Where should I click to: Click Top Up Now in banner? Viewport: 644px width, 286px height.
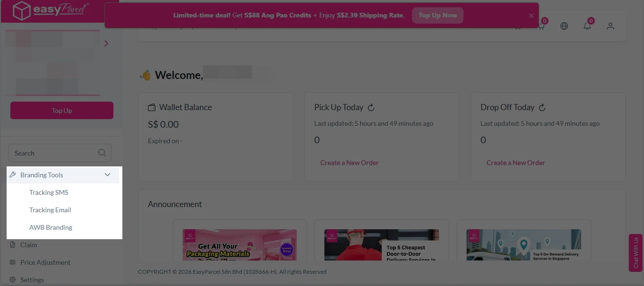point(438,15)
